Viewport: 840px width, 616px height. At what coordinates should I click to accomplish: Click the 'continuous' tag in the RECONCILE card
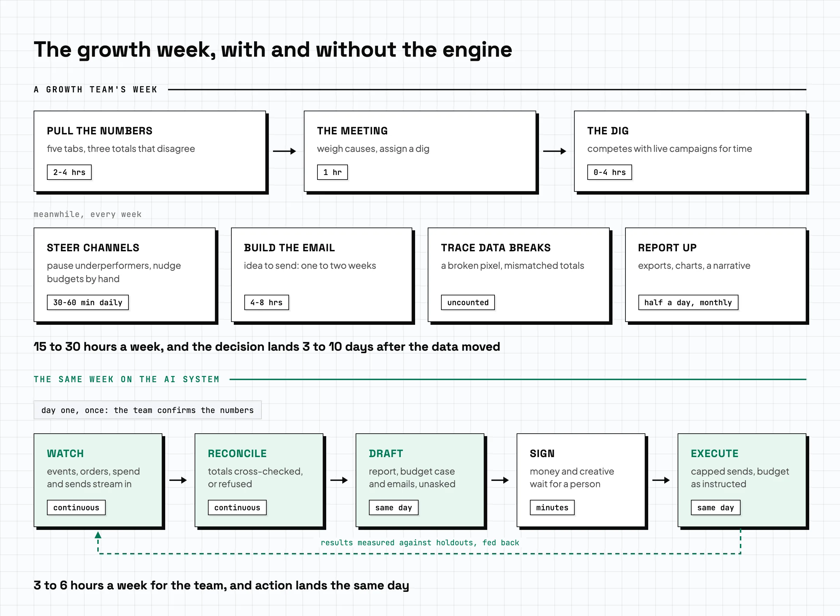(x=237, y=507)
